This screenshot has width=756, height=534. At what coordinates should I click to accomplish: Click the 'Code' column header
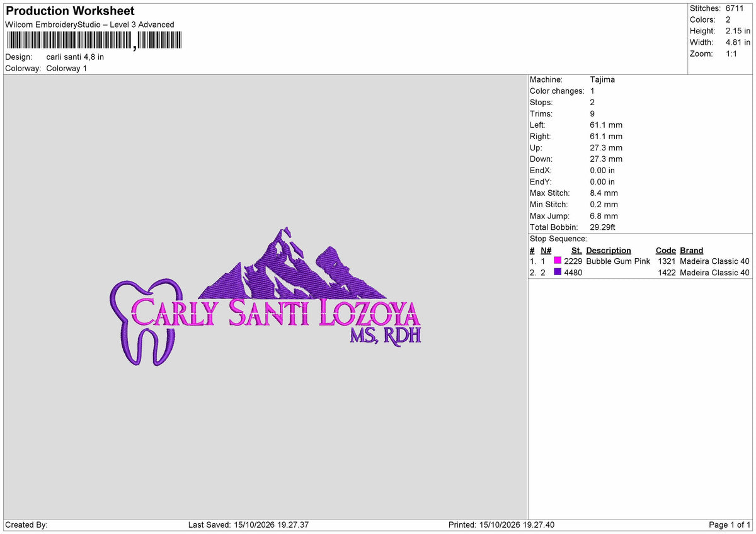666,250
